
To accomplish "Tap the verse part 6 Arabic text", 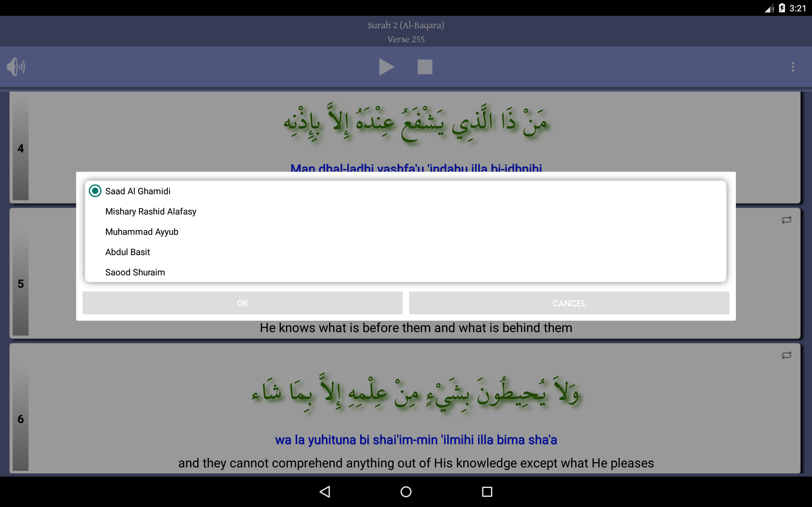I will click(x=416, y=393).
